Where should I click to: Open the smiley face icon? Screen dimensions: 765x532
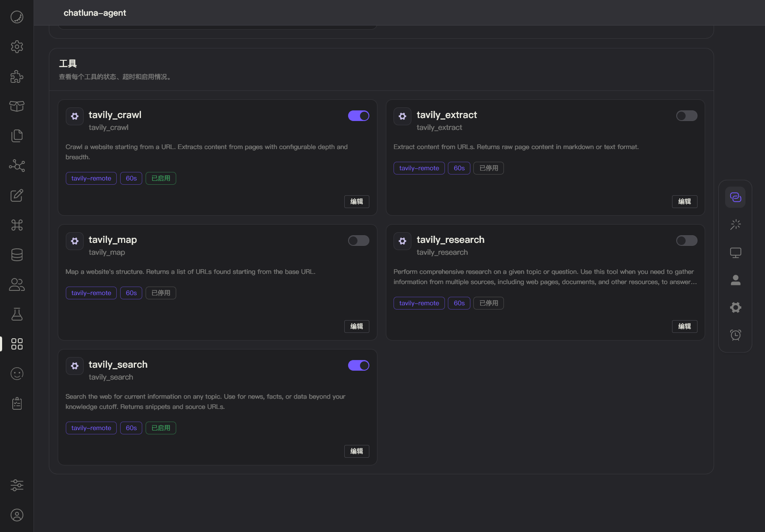click(x=17, y=374)
